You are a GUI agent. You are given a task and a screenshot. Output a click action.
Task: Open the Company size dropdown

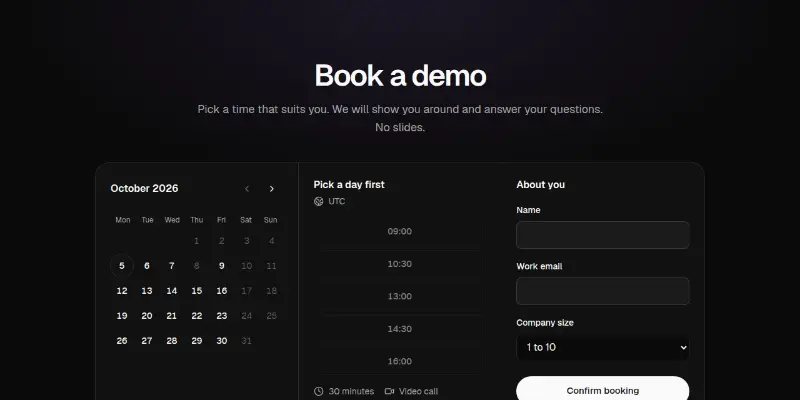coord(603,347)
